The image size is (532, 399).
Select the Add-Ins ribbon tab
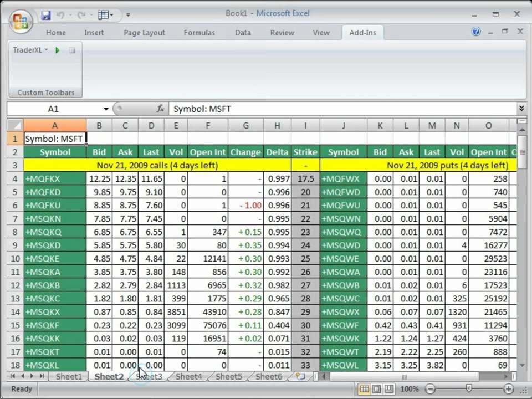click(362, 33)
